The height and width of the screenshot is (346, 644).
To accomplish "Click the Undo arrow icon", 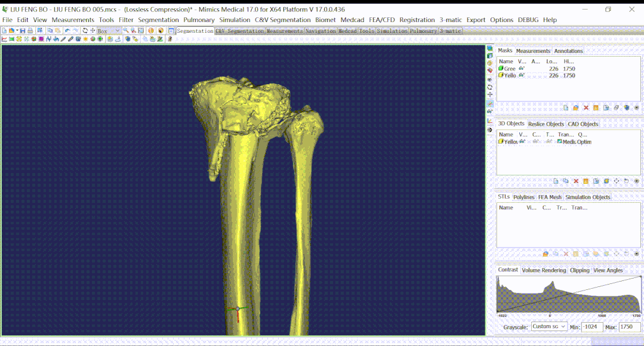I will [x=67, y=31].
